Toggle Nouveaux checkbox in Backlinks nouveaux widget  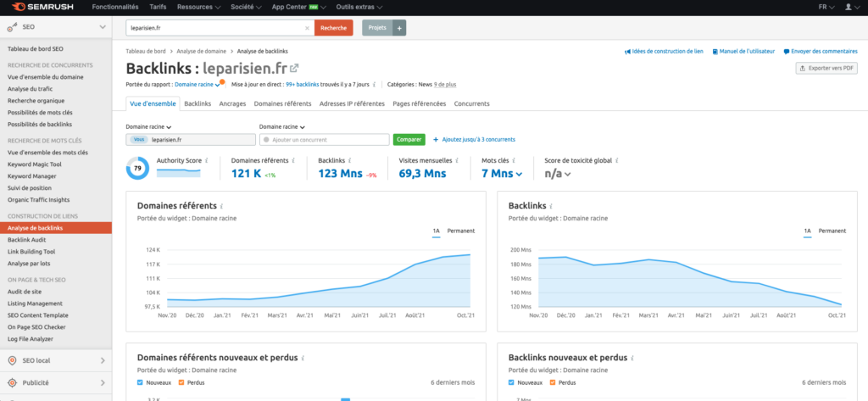(x=511, y=382)
